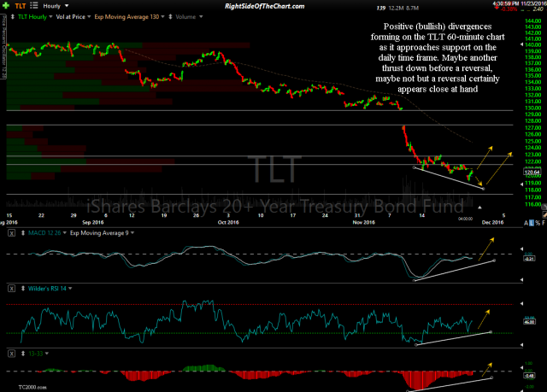Click the move handle beside Volume
The height and width of the screenshot is (392, 547).
click(170, 17)
